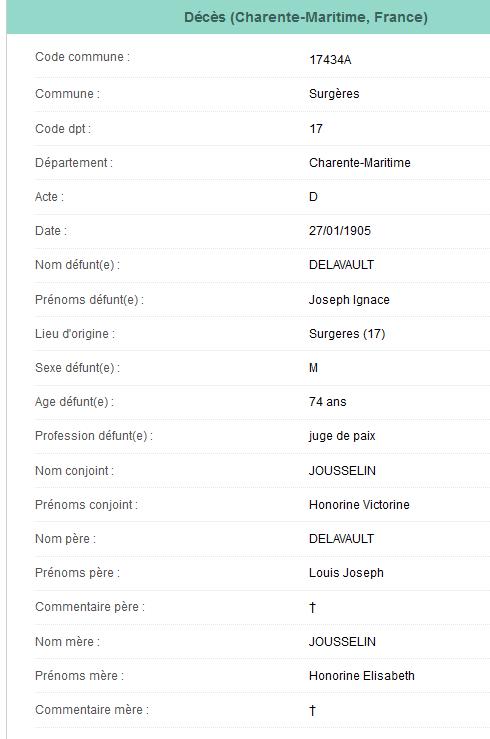Select the origin Surgeres (17)
490x739 pixels.
point(347,334)
